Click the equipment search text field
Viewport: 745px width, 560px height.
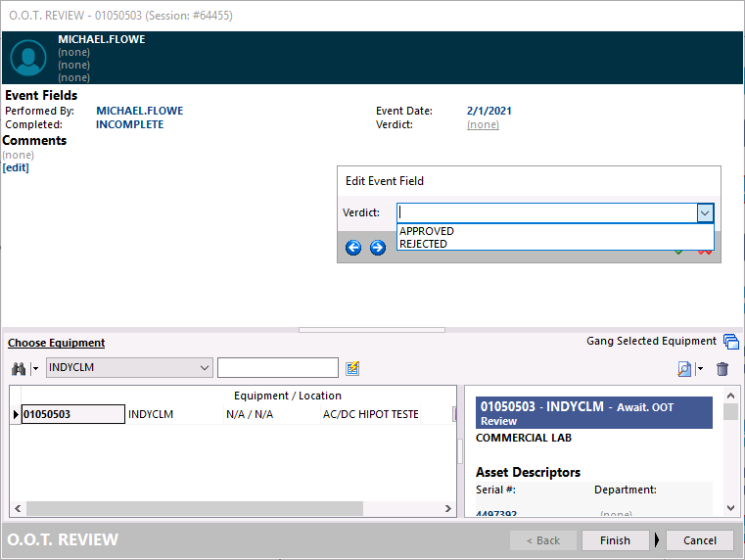point(277,368)
